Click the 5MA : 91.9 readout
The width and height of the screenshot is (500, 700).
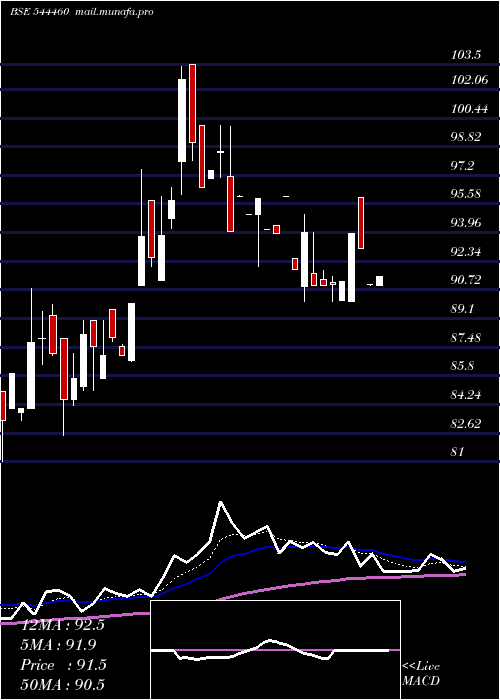[58, 645]
